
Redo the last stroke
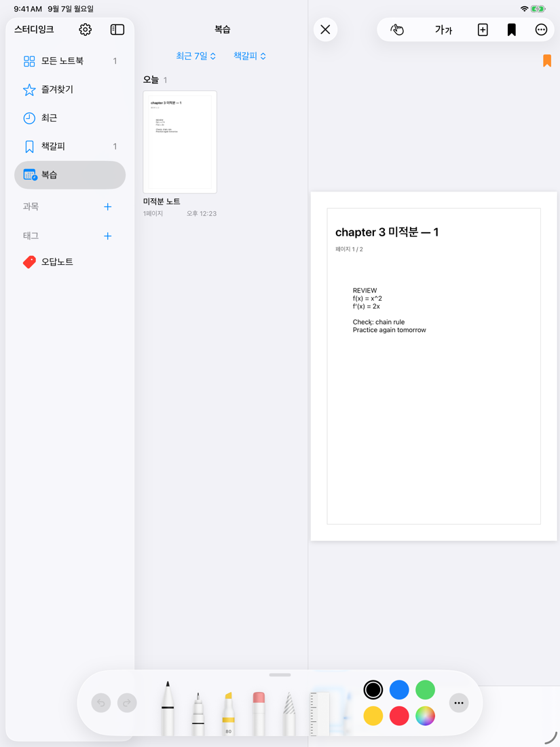[x=127, y=703]
